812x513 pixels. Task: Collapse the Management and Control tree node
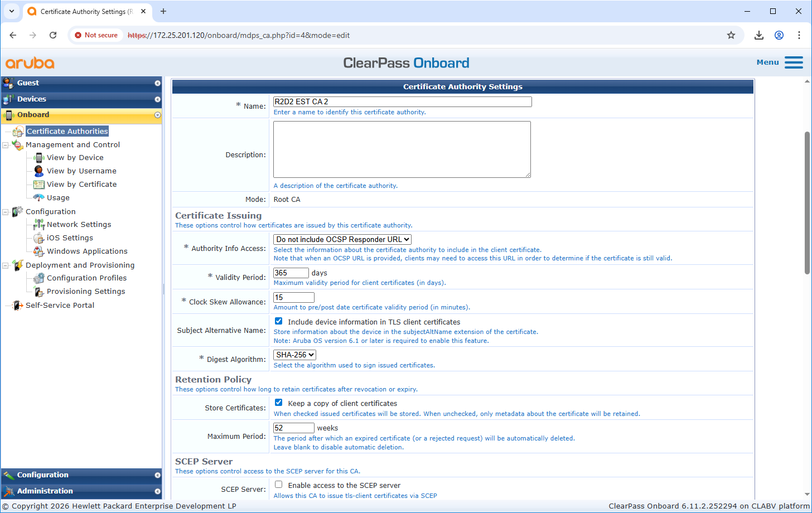pyautogui.click(x=6, y=145)
